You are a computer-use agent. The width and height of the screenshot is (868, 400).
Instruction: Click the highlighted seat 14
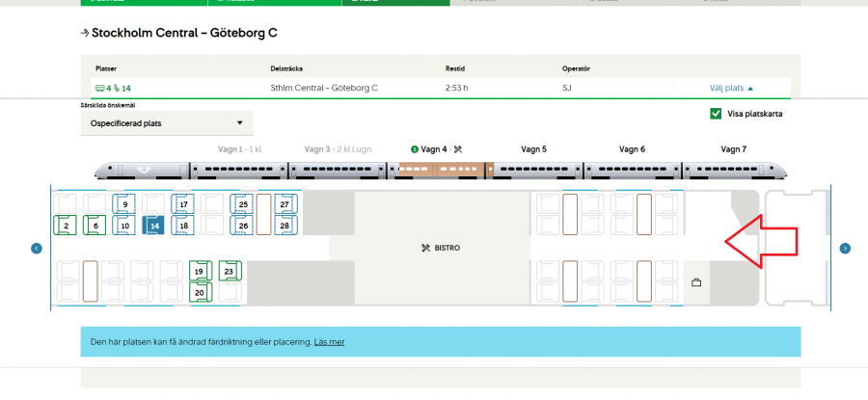(x=153, y=226)
